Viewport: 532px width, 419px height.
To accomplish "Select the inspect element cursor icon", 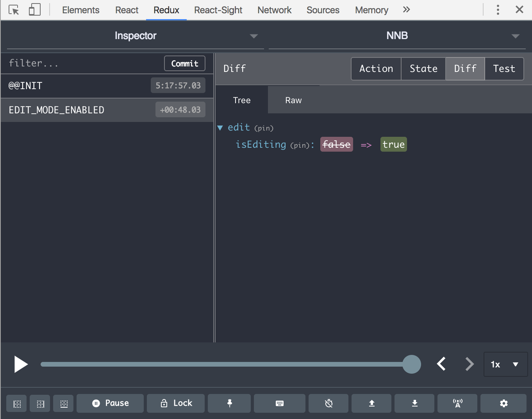I will coord(14,10).
